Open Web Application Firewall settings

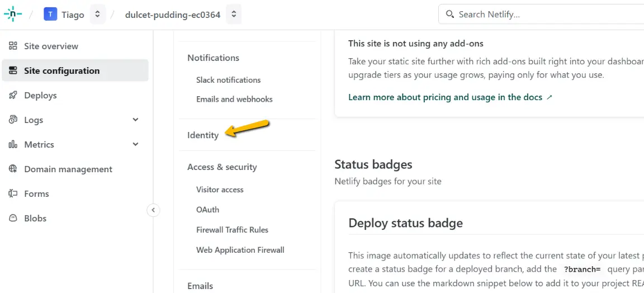240,250
